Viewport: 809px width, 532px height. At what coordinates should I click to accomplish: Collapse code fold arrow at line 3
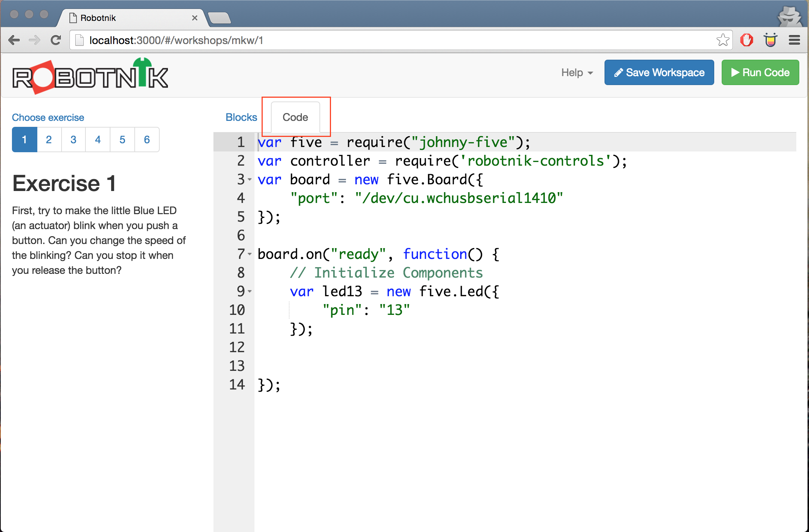click(x=250, y=179)
